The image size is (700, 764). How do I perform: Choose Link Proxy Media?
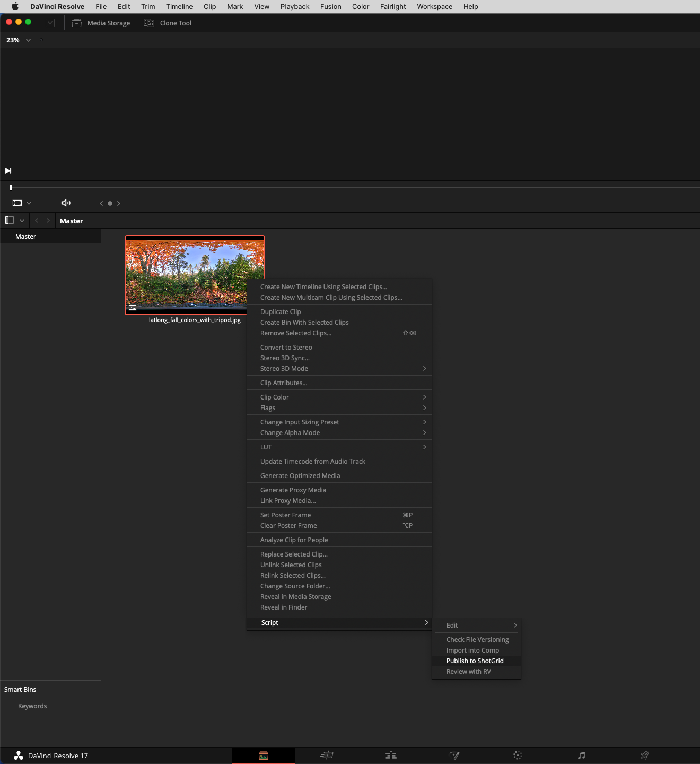339,501
